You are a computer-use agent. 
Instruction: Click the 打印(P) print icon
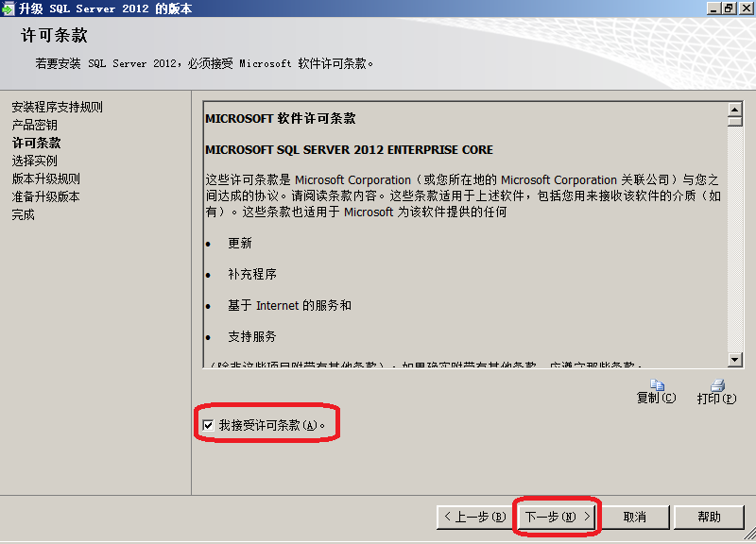[x=717, y=392]
